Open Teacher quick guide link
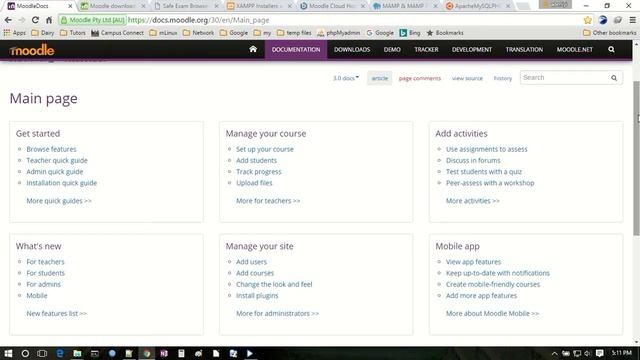This screenshot has height=360, width=640. click(x=57, y=160)
